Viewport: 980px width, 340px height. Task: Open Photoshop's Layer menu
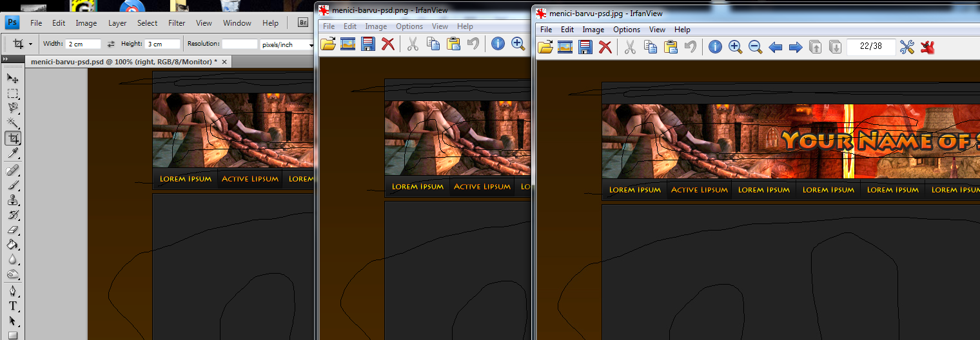click(117, 23)
